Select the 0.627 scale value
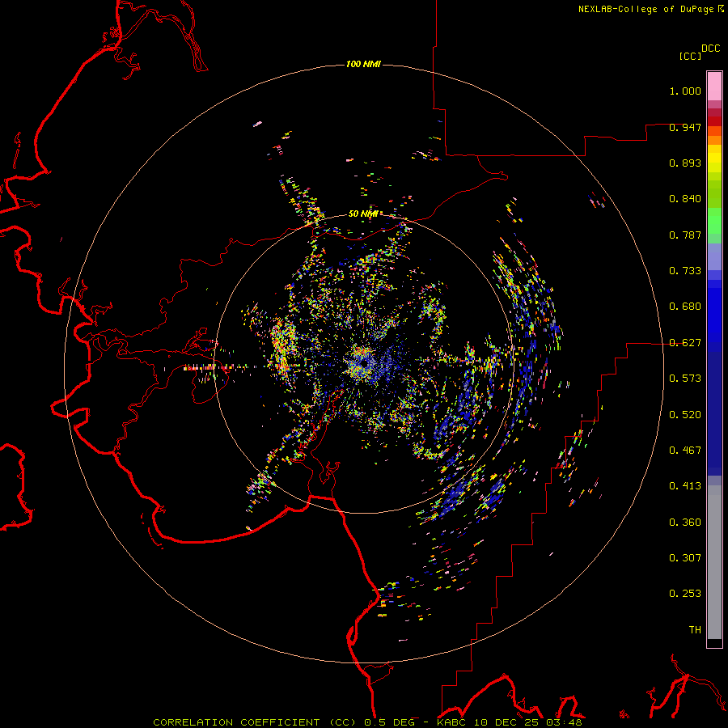This screenshot has width=728, height=728. 685,343
